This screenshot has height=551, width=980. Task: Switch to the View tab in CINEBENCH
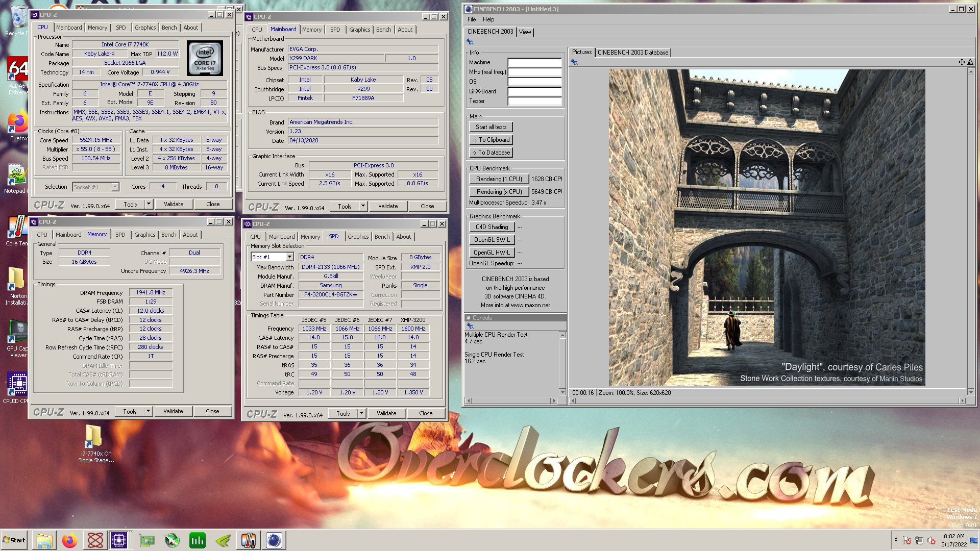(x=525, y=32)
